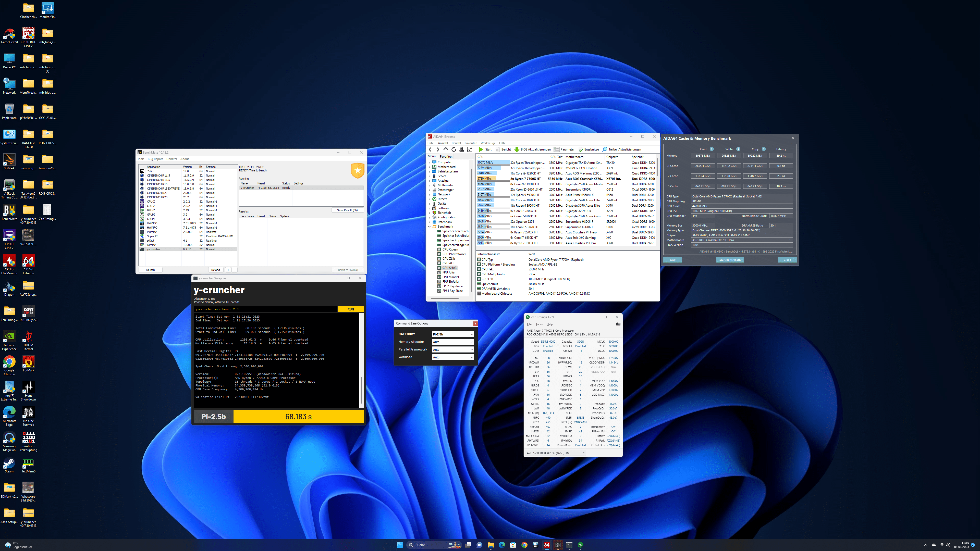Open the AIDA64 user icon in toolbar

click(x=461, y=149)
